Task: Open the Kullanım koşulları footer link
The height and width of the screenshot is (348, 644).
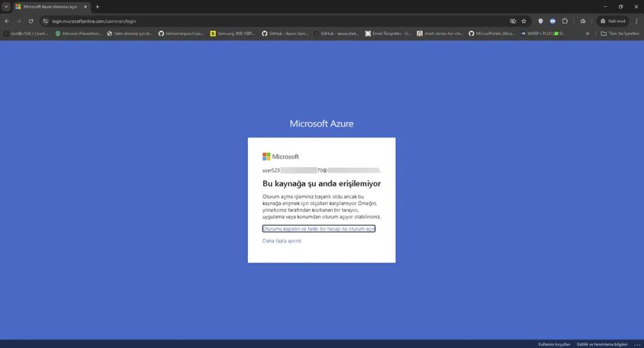Action: point(554,344)
